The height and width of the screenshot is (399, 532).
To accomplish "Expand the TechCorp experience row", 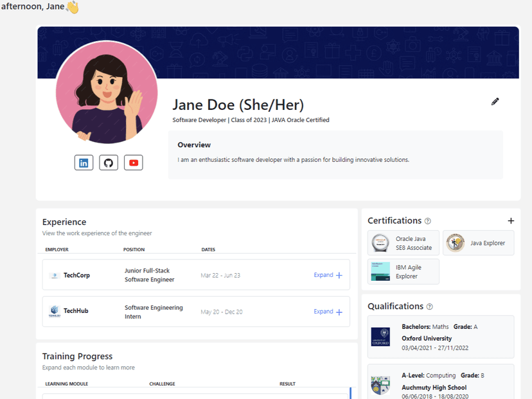I will [x=328, y=275].
